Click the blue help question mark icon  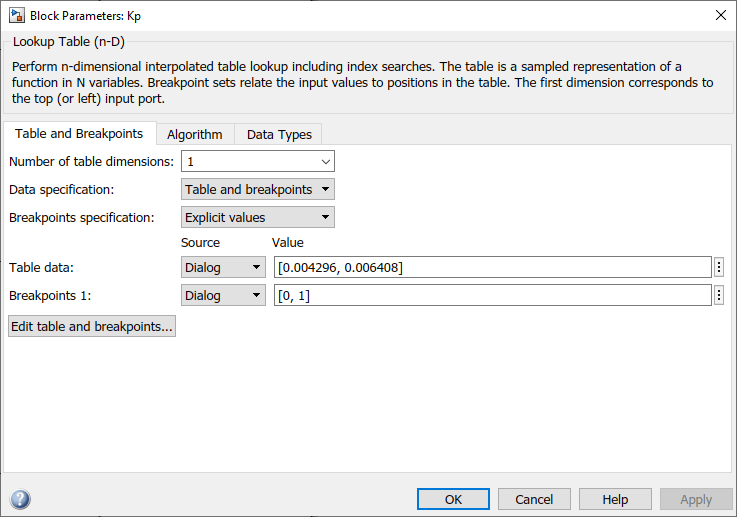(x=20, y=500)
